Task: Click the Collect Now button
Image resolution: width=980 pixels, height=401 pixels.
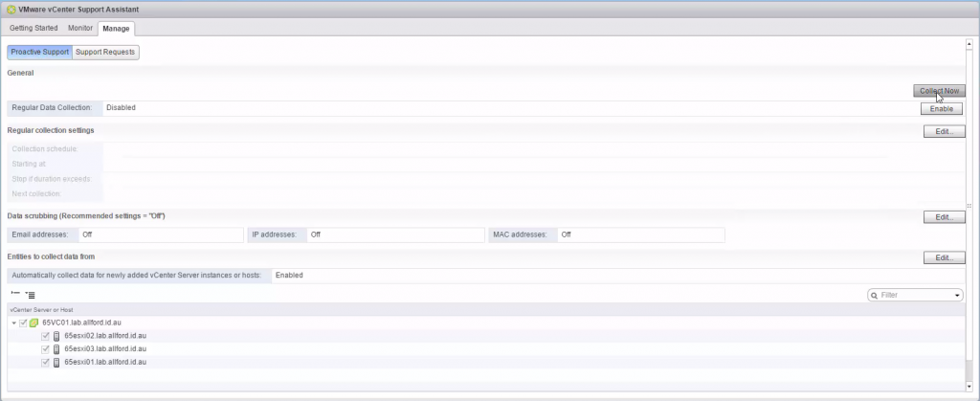Action: 940,91
